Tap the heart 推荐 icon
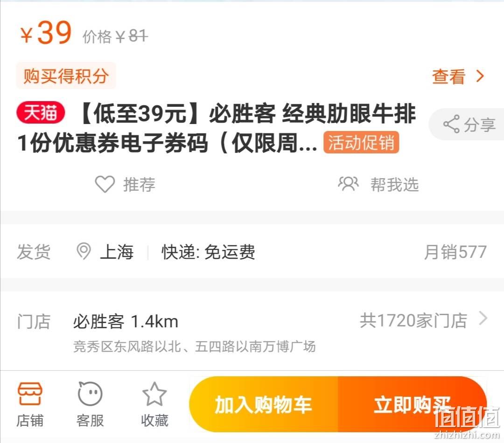 click(x=105, y=184)
